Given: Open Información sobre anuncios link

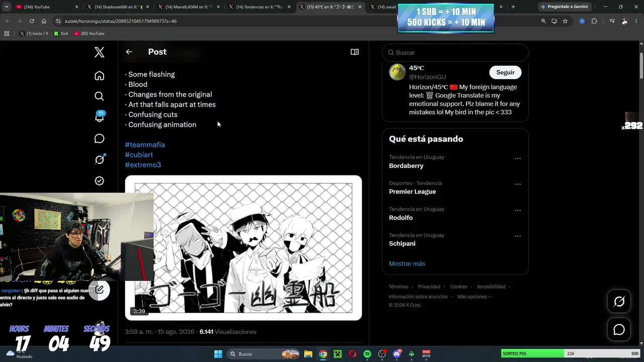Looking at the screenshot, I should coord(418,297).
